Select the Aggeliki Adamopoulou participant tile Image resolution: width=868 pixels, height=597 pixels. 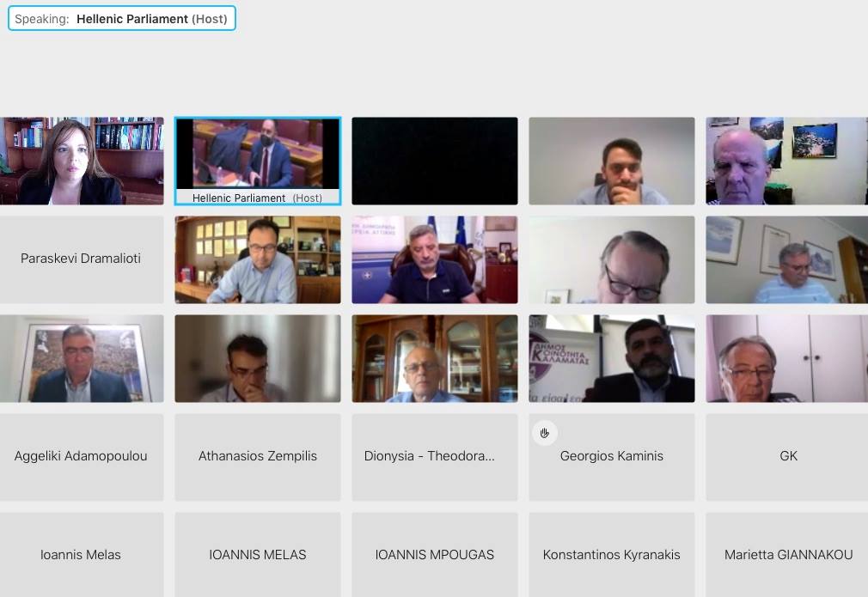click(82, 456)
